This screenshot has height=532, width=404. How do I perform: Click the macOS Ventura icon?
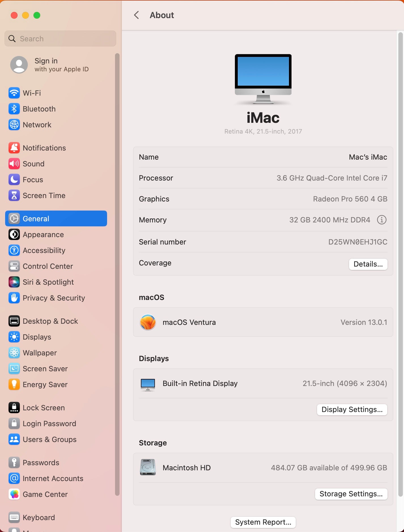148,322
